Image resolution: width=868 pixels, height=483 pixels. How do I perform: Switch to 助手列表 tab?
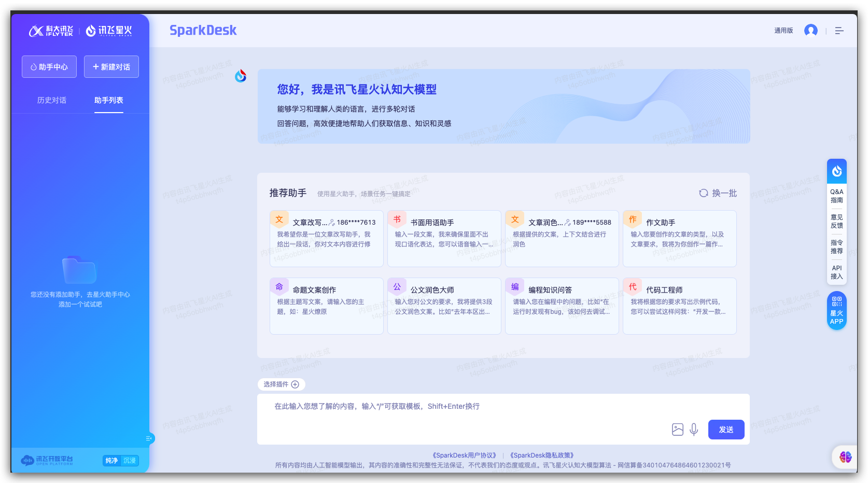pos(109,100)
